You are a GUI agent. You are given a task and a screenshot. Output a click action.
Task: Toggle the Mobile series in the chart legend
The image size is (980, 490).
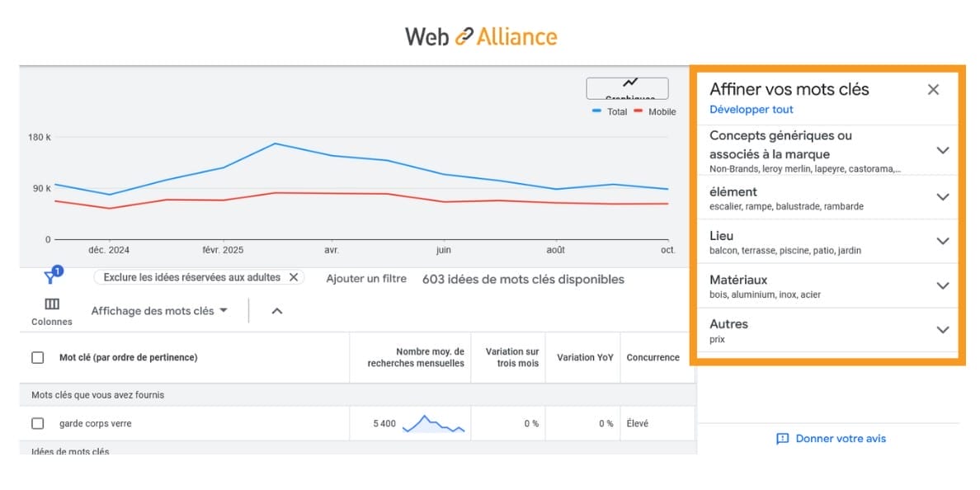click(657, 111)
